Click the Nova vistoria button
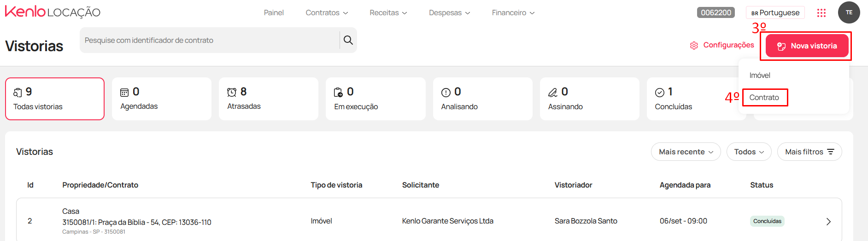 click(807, 46)
